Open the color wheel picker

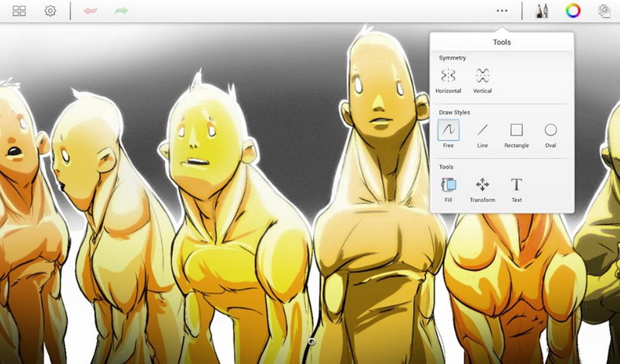(x=573, y=11)
